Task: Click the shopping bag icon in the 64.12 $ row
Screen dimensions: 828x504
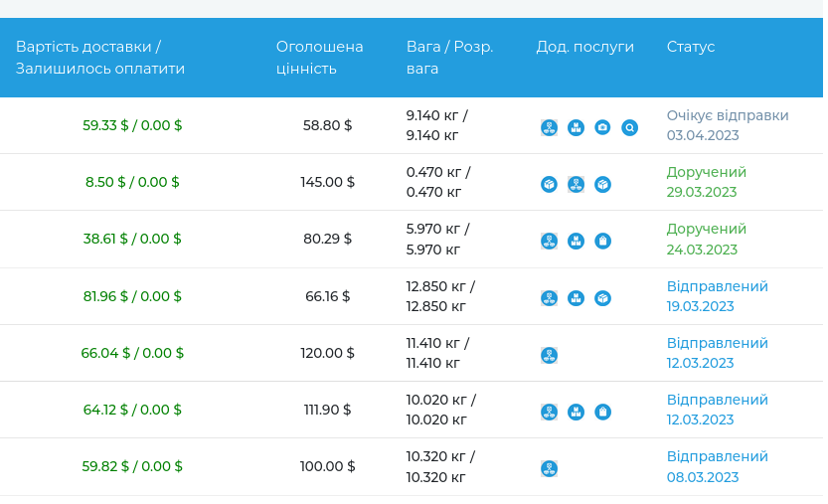Action: 602,412
